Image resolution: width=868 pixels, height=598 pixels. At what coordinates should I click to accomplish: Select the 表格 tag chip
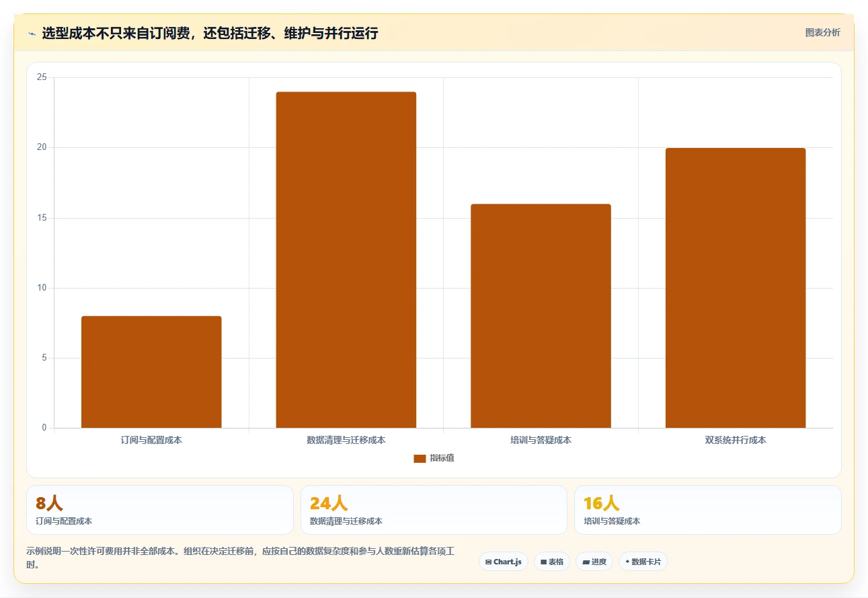(552, 562)
